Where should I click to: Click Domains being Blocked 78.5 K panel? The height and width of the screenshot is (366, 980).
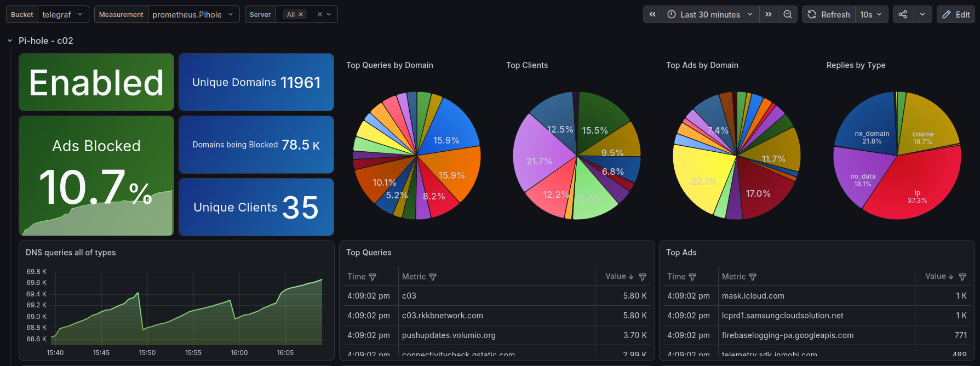pos(256,145)
